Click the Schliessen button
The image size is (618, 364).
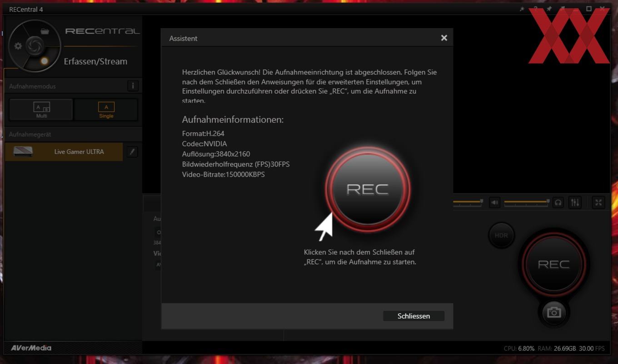tap(414, 316)
